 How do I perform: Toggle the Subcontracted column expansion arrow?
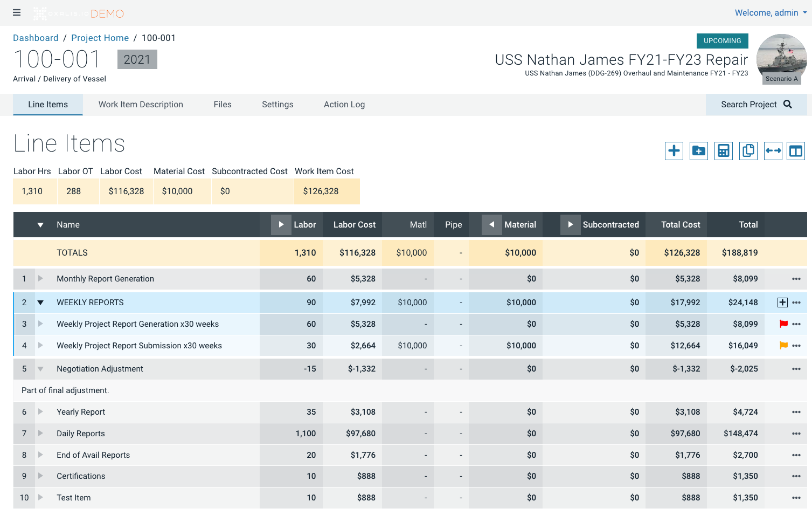coord(570,224)
